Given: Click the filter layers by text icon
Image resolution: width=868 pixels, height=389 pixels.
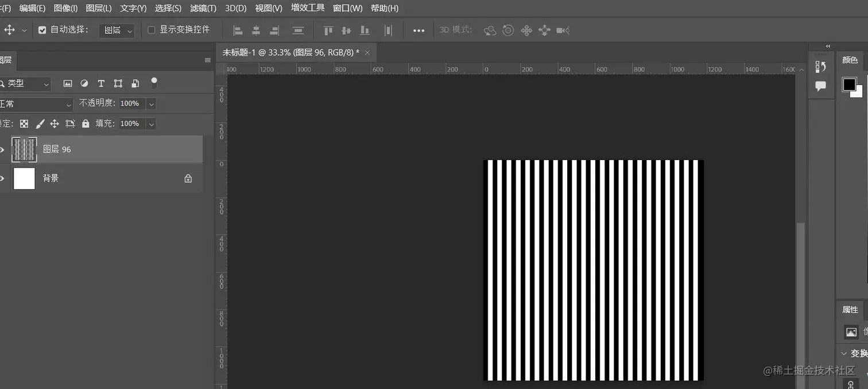Looking at the screenshot, I should pyautogui.click(x=101, y=83).
